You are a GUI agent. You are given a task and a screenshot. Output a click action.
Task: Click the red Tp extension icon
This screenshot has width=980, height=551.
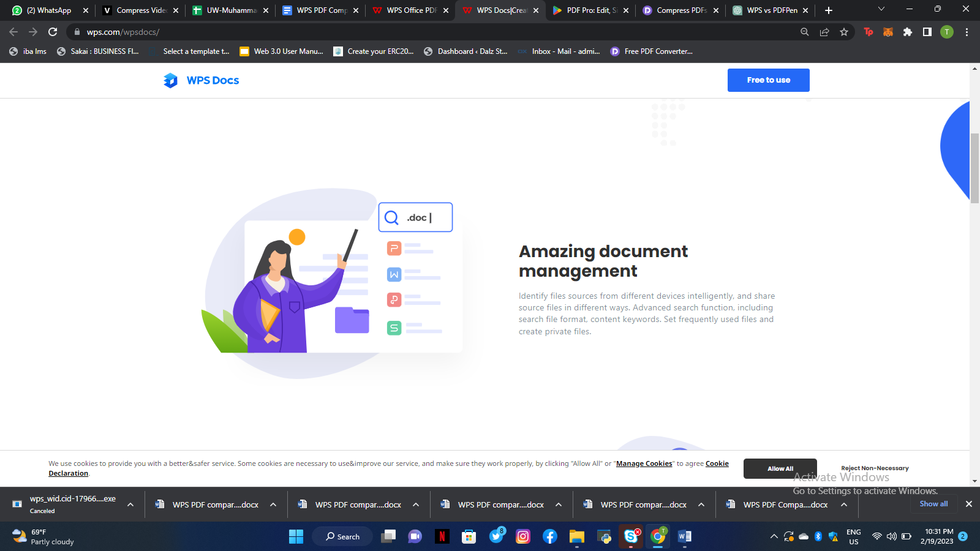click(x=869, y=32)
